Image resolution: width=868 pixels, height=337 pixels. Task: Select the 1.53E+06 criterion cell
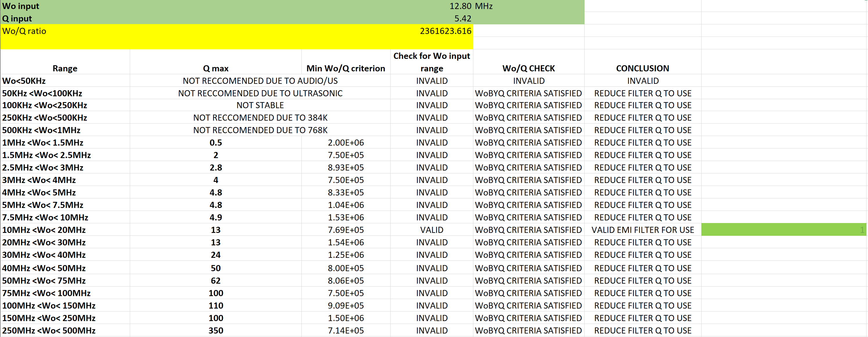point(346,218)
